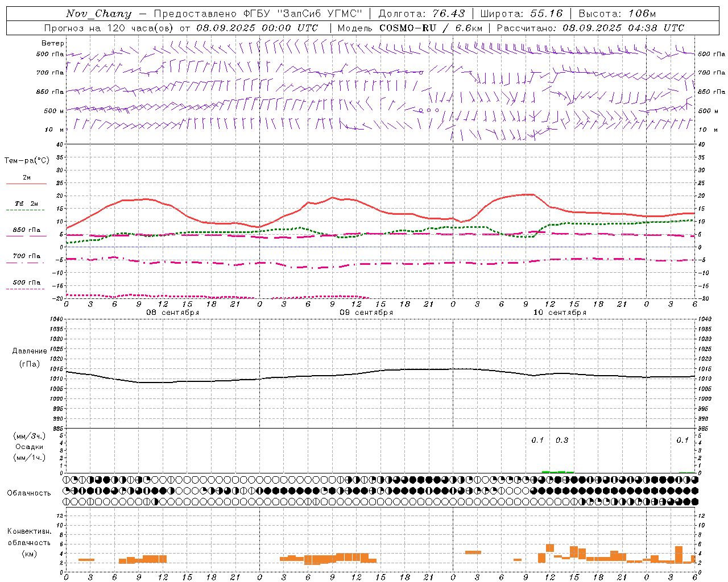Click the 'Рассчитано: 08.09.2025 04:38 UTC' timestamp

click(590, 28)
